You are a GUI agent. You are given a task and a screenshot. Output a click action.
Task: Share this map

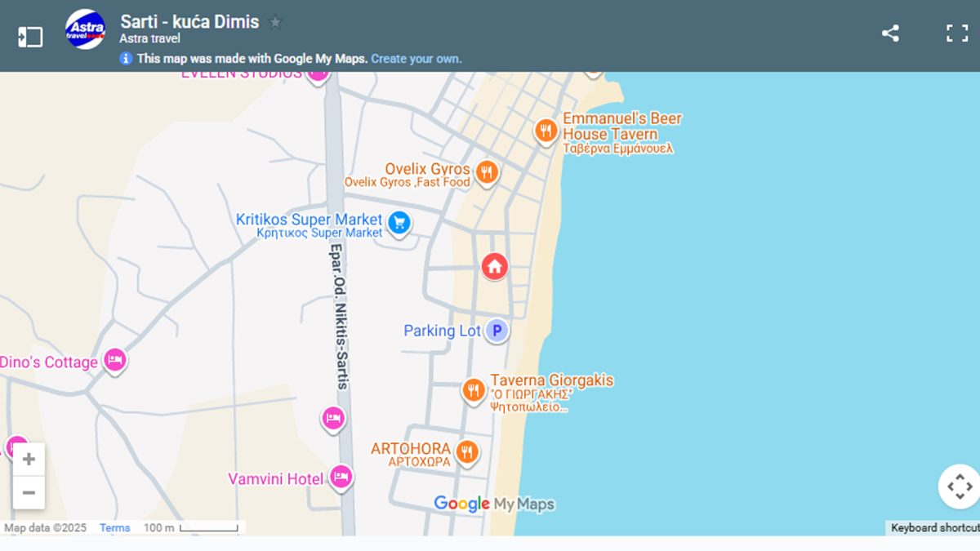click(890, 33)
